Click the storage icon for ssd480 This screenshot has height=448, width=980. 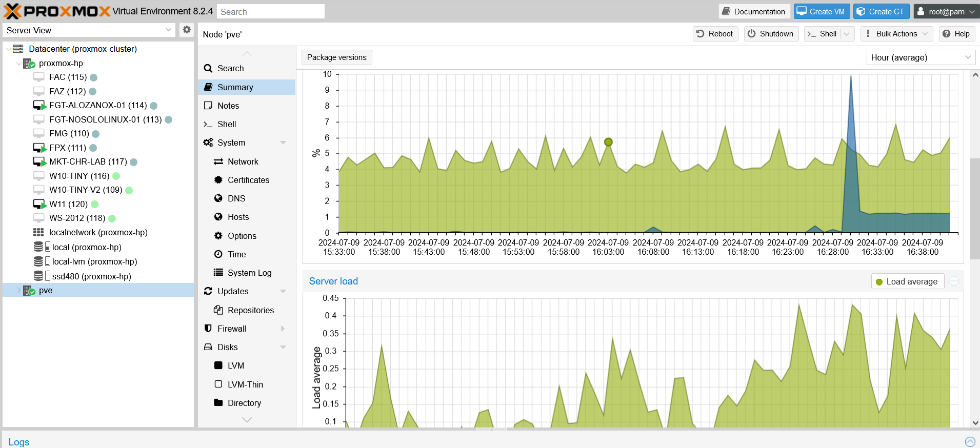(38, 276)
